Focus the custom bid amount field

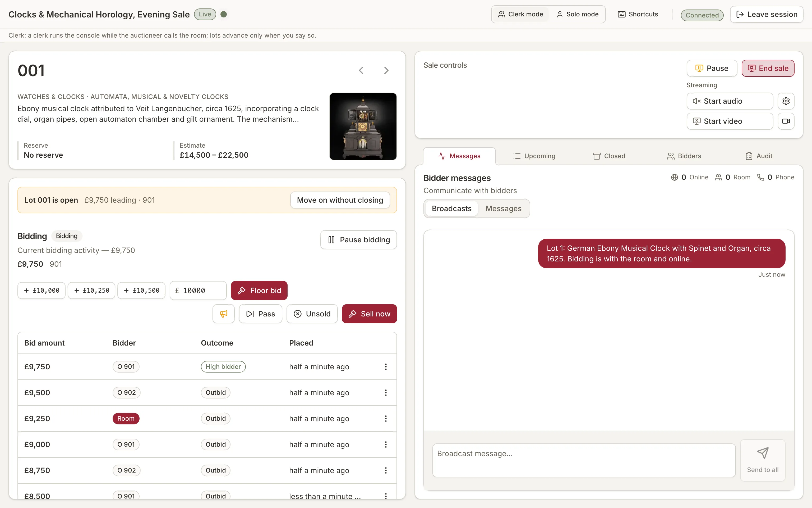tap(198, 291)
